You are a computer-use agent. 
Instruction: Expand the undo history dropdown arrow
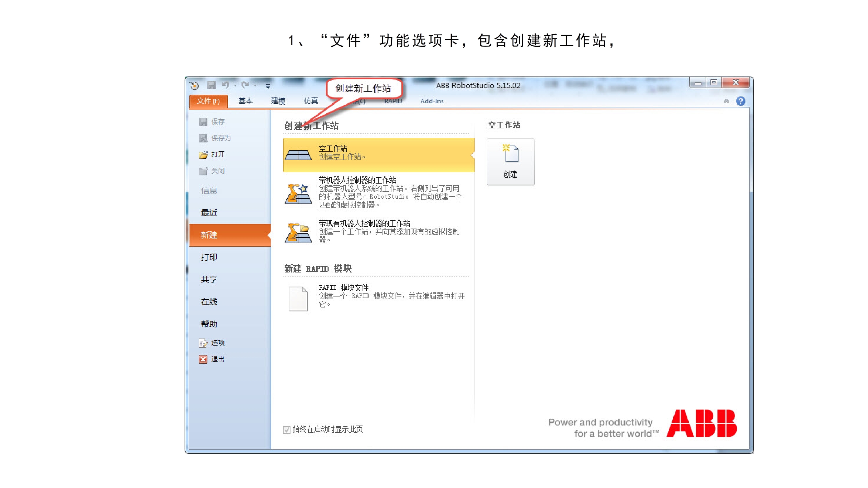[235, 85]
